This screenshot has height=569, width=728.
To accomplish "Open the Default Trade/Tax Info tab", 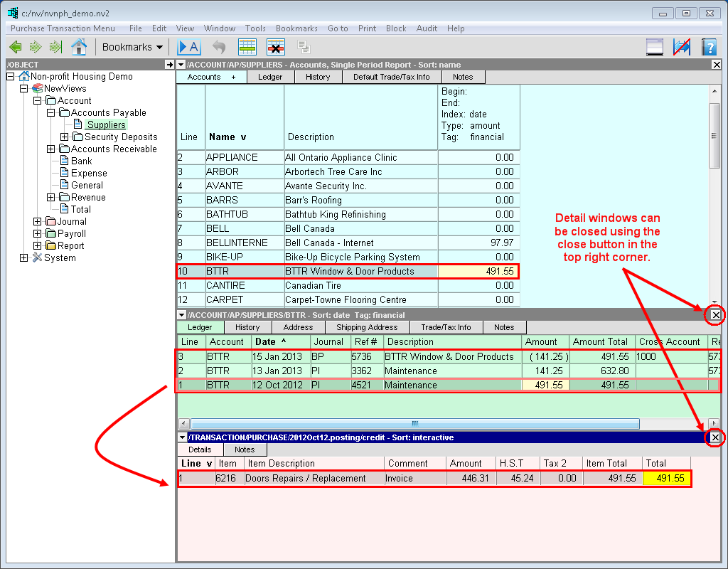I will pyautogui.click(x=391, y=77).
